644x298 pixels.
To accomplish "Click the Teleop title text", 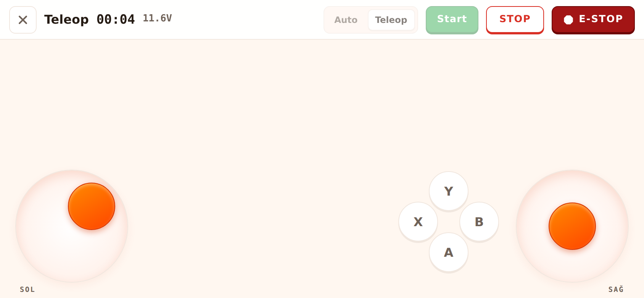I will point(66,19).
